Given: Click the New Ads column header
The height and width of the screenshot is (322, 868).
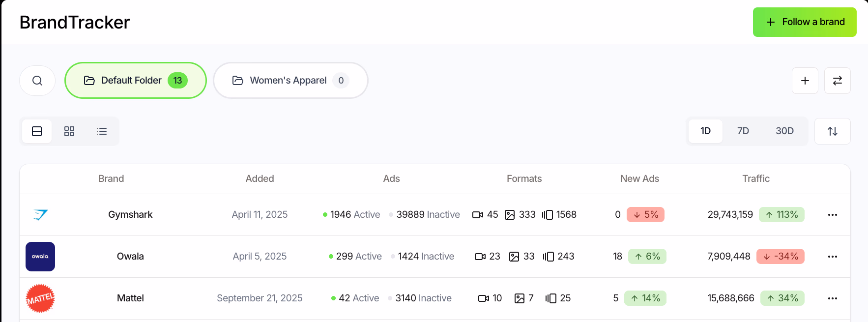Looking at the screenshot, I should point(639,179).
